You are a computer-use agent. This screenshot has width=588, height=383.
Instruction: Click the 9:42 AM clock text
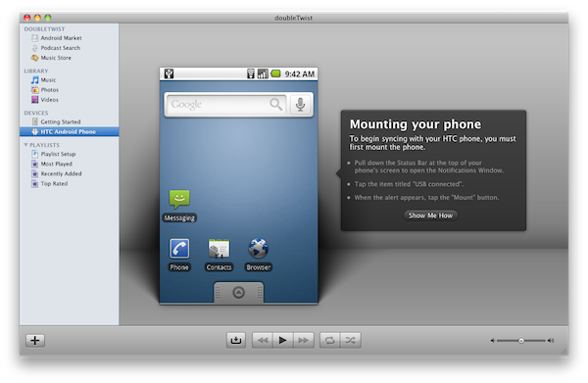click(x=300, y=74)
